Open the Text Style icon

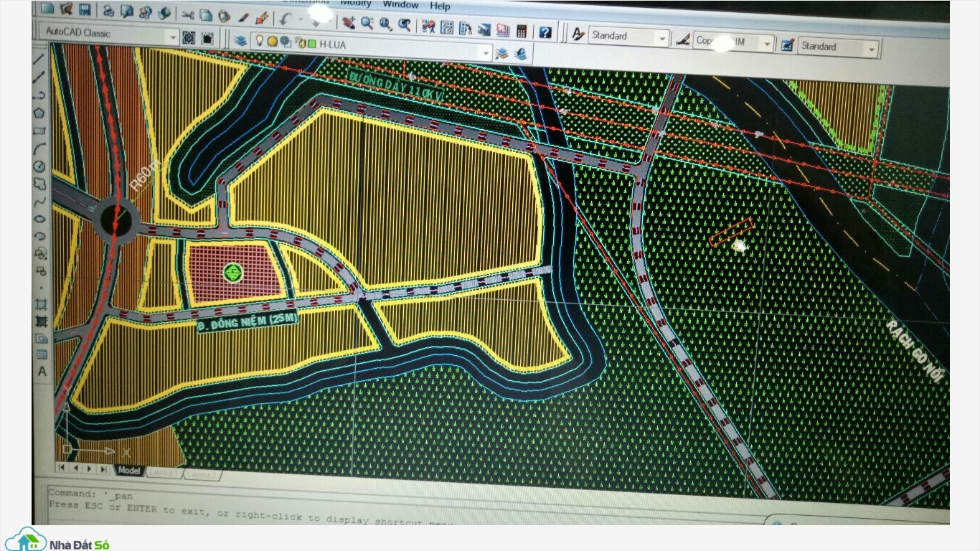578,34
